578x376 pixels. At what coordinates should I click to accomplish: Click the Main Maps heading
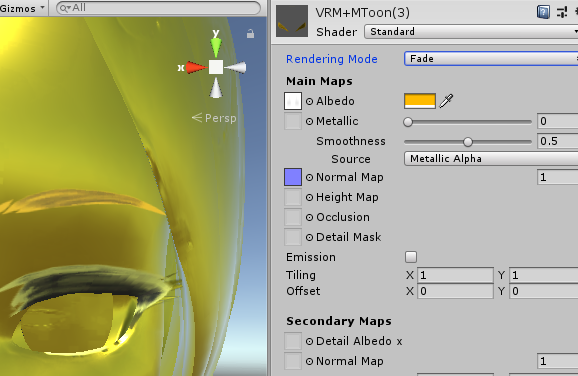[319, 81]
